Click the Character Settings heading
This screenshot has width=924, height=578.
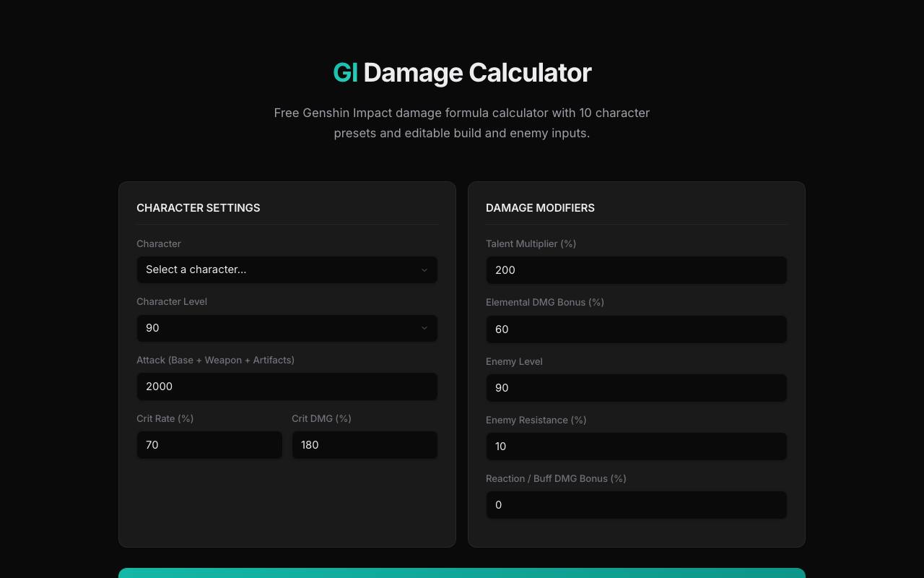199,207
